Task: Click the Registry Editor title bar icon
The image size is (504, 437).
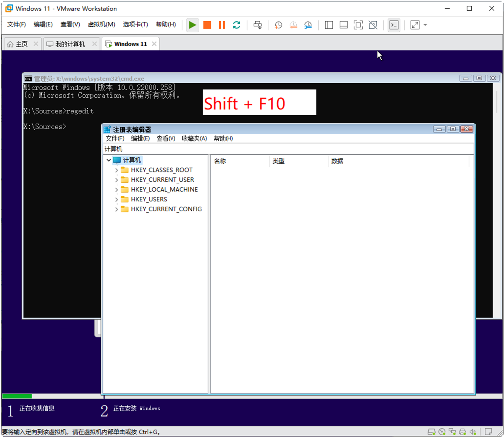Action: point(107,129)
